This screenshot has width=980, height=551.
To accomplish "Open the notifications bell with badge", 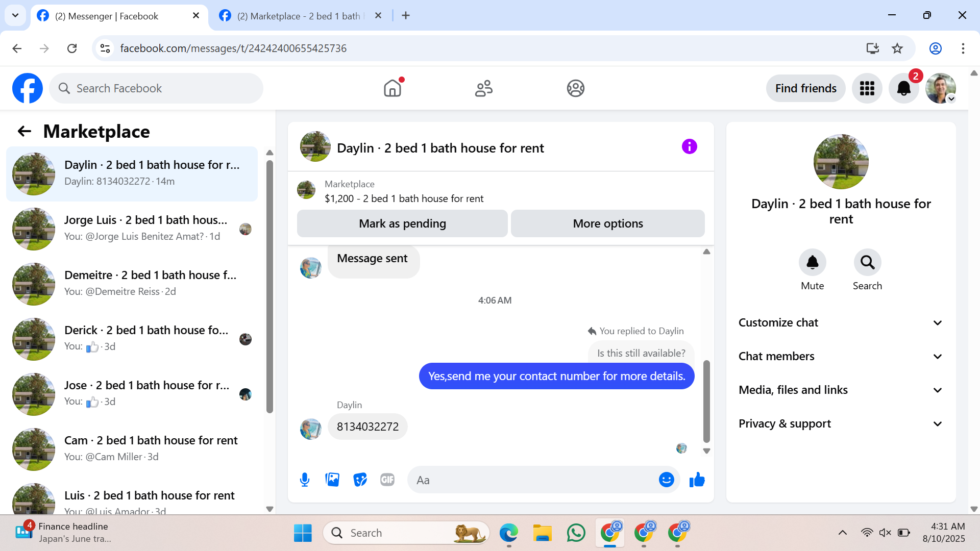I will [x=904, y=88].
